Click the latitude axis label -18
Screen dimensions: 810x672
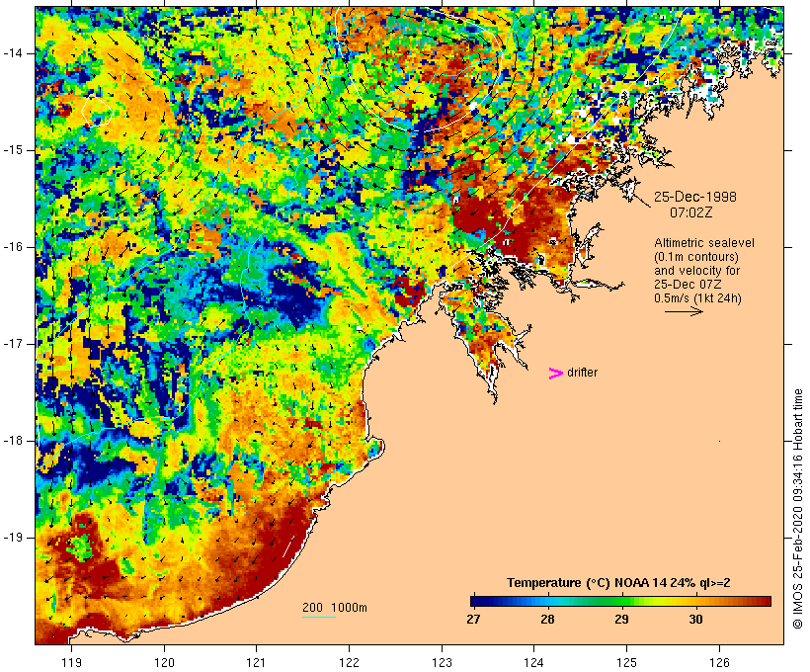12,441
